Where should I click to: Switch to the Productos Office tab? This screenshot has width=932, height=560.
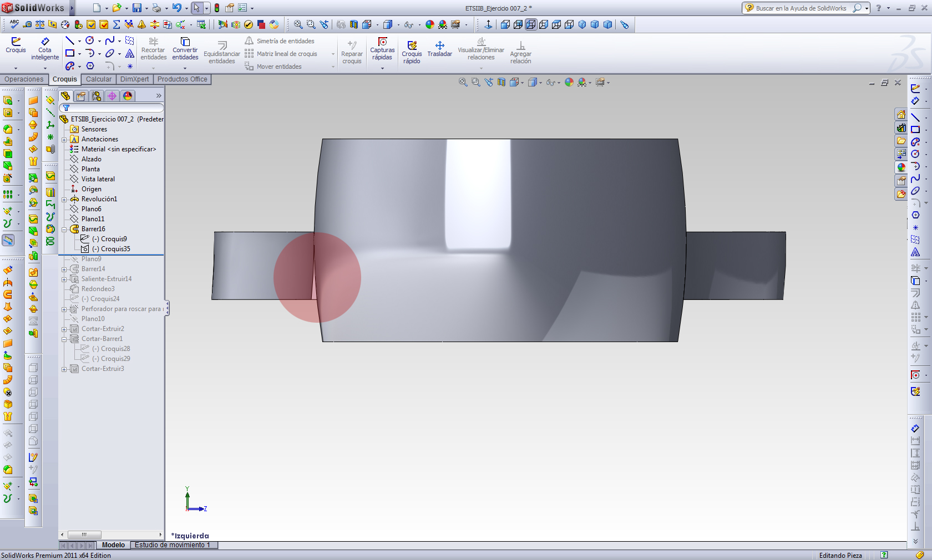182,79
